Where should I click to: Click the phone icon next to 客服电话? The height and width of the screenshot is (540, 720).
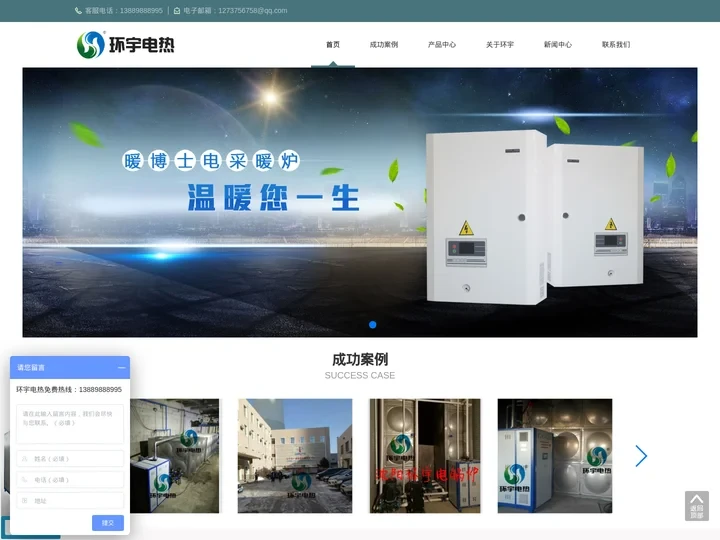coord(79,11)
